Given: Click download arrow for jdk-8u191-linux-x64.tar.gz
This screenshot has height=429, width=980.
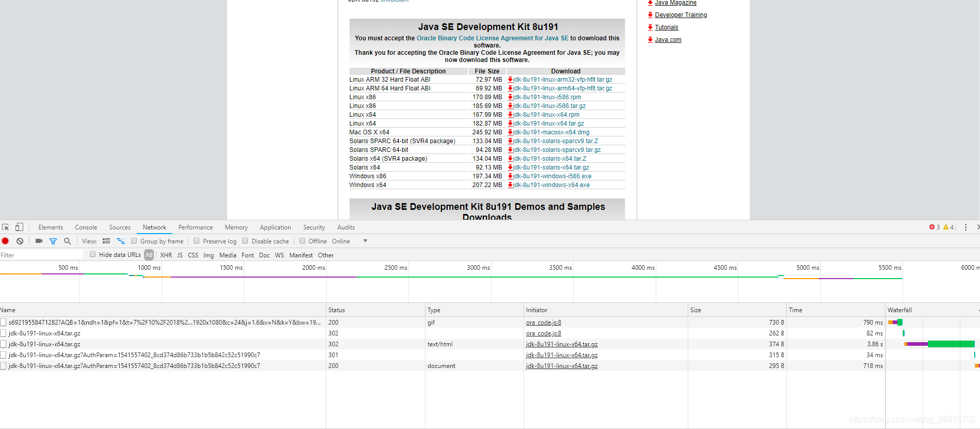Looking at the screenshot, I should click(x=510, y=124).
